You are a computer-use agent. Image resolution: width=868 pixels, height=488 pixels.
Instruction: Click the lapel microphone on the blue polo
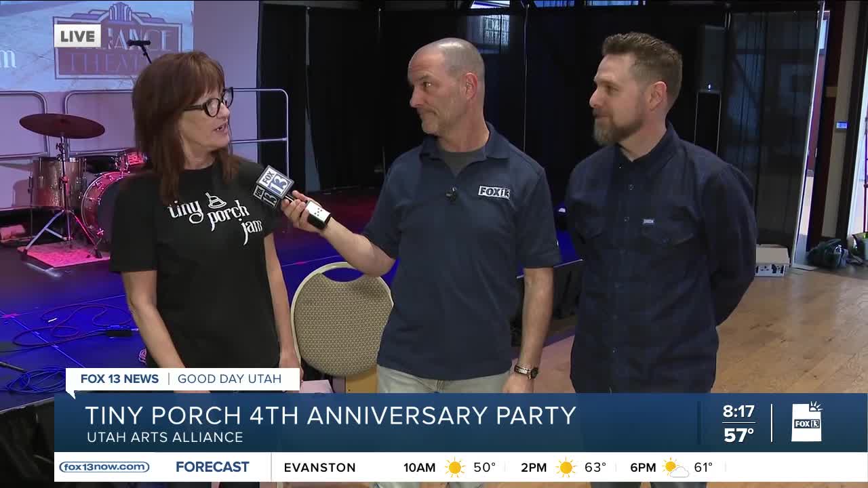(x=451, y=195)
